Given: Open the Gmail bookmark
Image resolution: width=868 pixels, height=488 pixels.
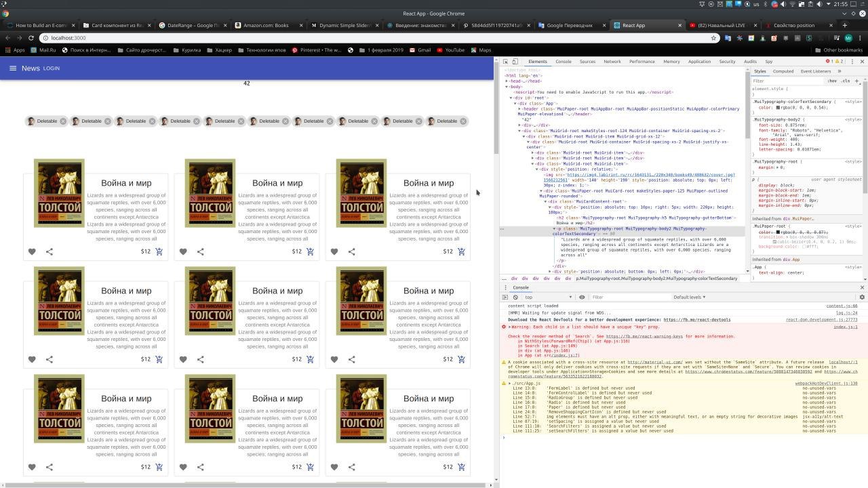Looking at the screenshot, I should (418, 50).
